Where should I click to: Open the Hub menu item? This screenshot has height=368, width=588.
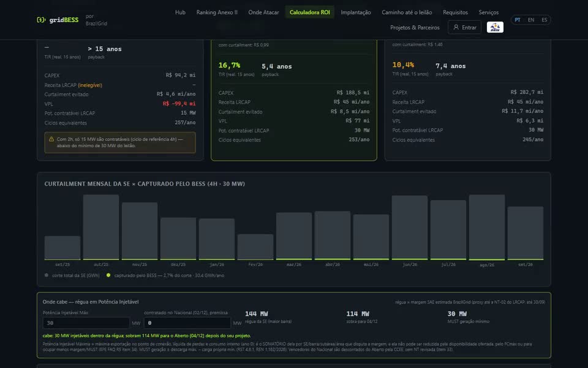pos(180,12)
